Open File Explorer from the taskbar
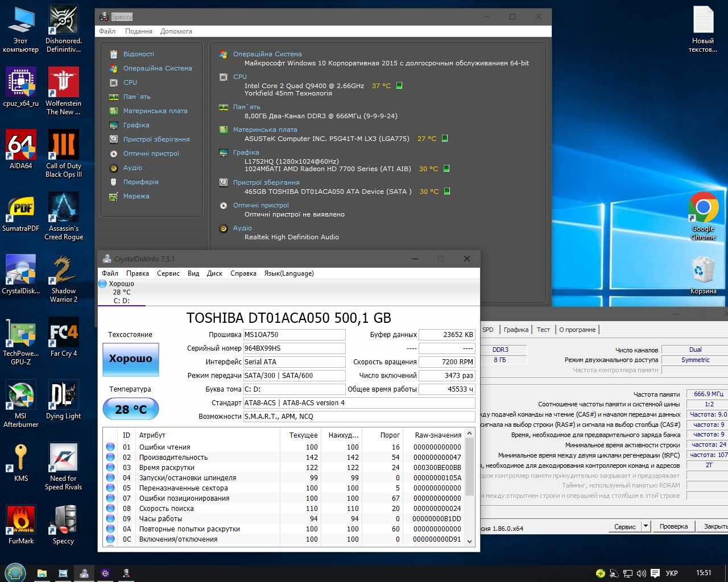Viewport: 728px width, 582px height. (x=42, y=573)
